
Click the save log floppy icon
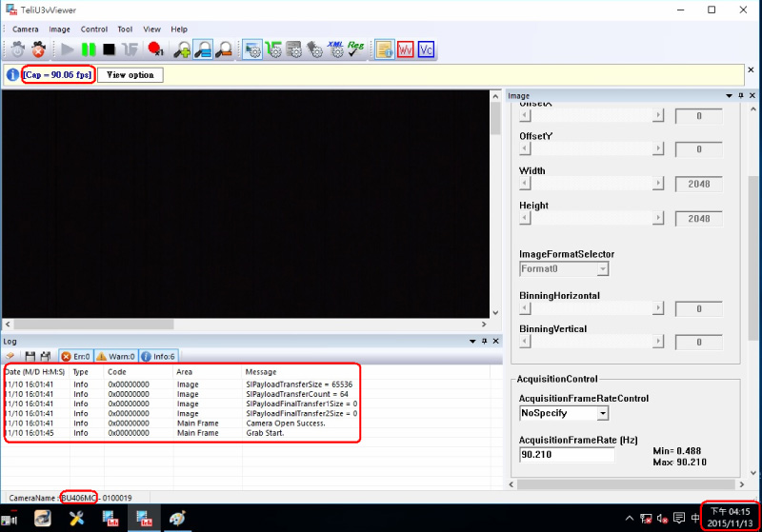point(30,356)
